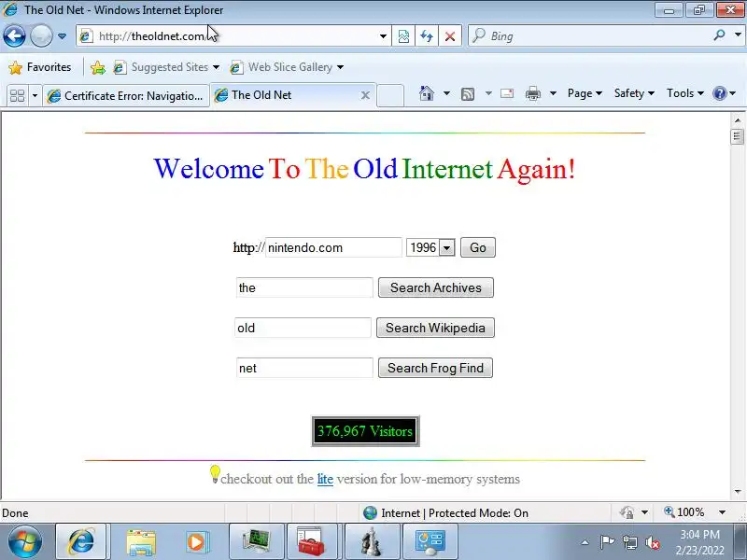Open the search provider dropdown arrow
Viewport: 747px width, 560px height.
pyautogui.click(x=738, y=35)
